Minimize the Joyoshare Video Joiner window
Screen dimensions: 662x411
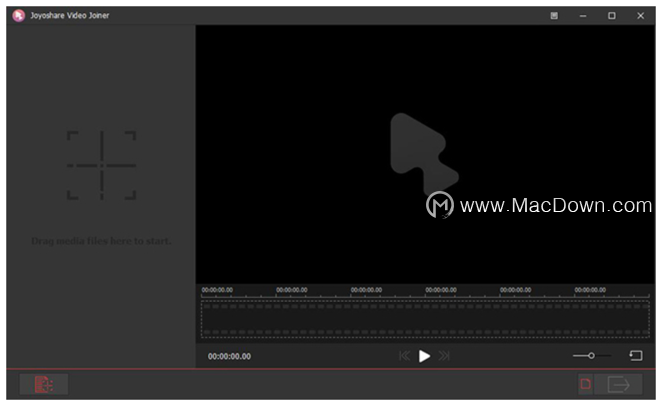(x=583, y=16)
